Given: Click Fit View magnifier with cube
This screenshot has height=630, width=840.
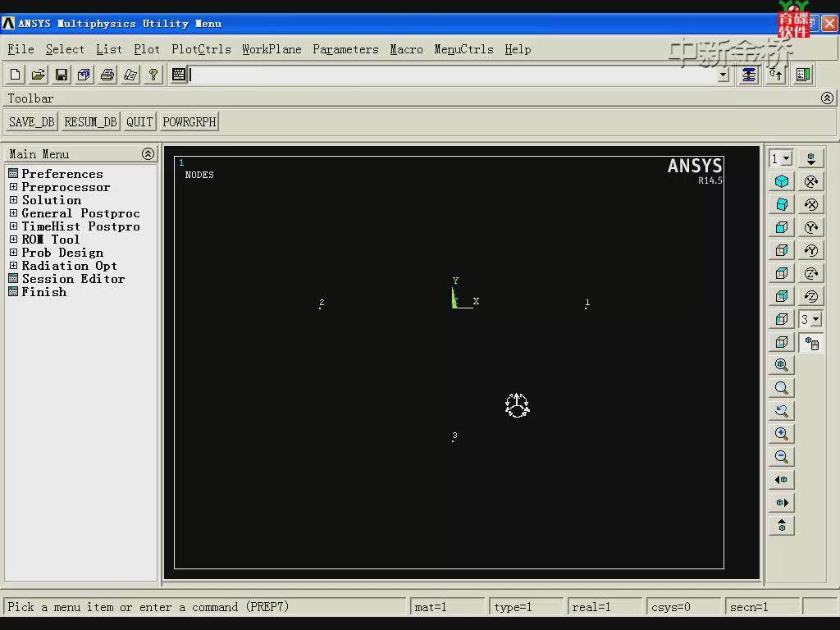Looking at the screenshot, I should (782, 365).
